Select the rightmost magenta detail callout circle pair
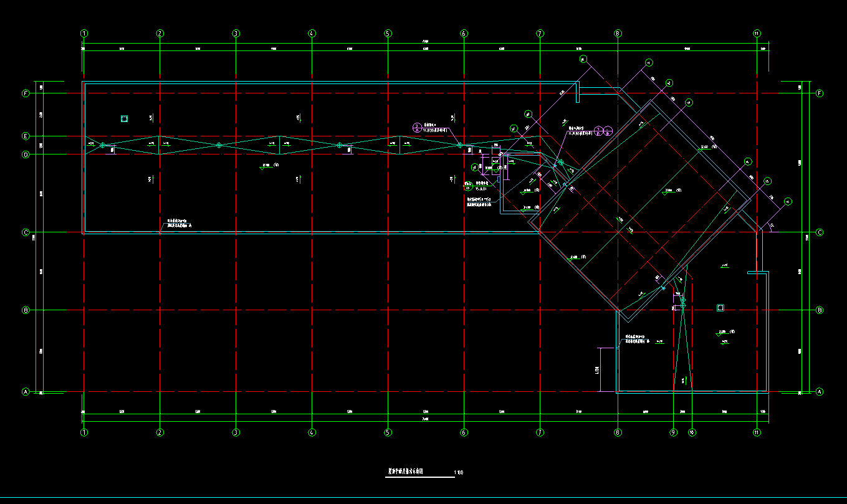This screenshot has height=504, width=847. click(603, 131)
